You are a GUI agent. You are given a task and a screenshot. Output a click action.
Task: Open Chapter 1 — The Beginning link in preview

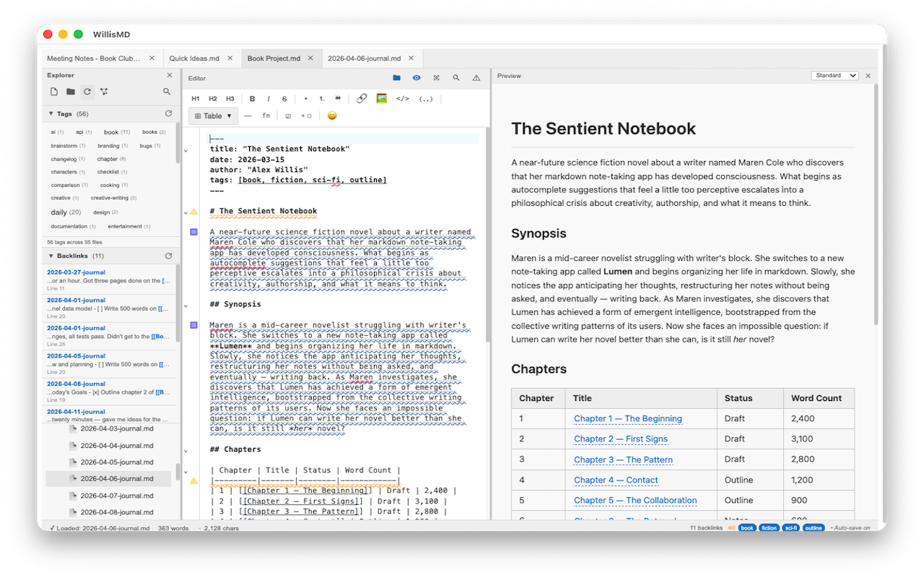point(627,418)
